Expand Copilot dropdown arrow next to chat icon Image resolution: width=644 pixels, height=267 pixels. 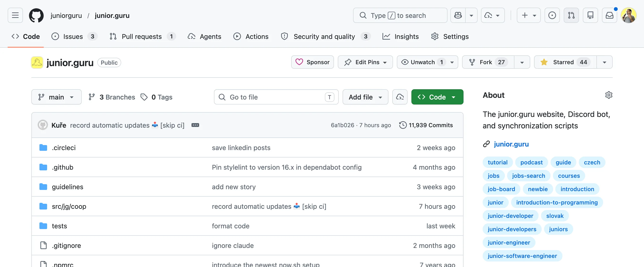click(x=471, y=15)
